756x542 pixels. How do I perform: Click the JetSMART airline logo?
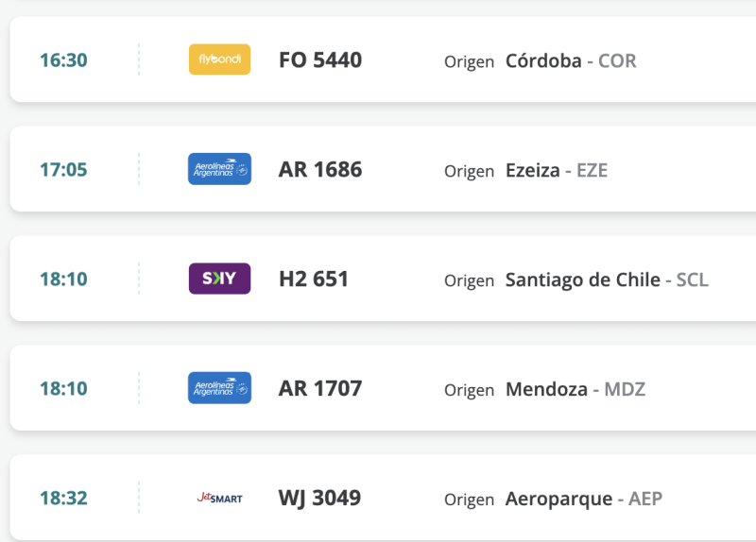point(219,498)
